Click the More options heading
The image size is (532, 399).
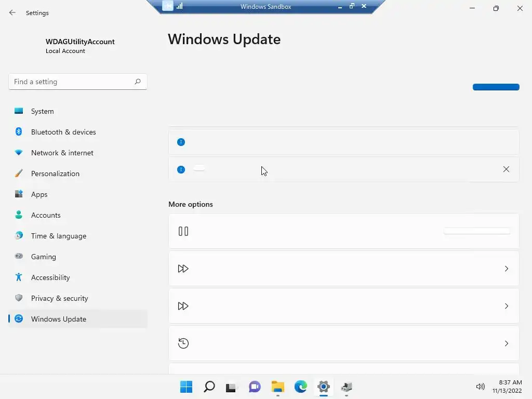pyautogui.click(x=191, y=204)
